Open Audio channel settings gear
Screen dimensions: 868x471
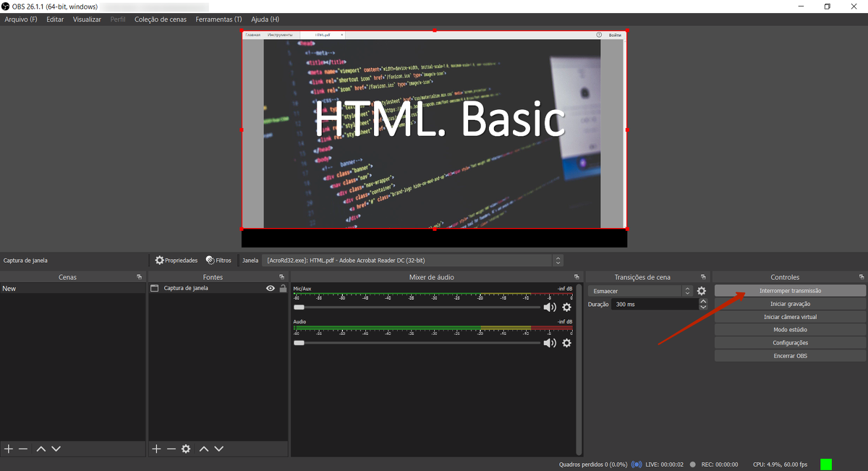point(567,343)
